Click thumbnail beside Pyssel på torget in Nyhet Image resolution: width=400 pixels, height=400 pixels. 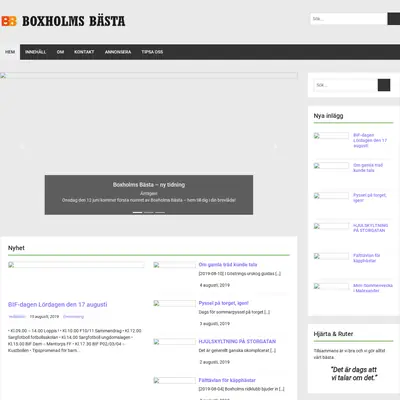pyautogui.click(x=174, y=303)
